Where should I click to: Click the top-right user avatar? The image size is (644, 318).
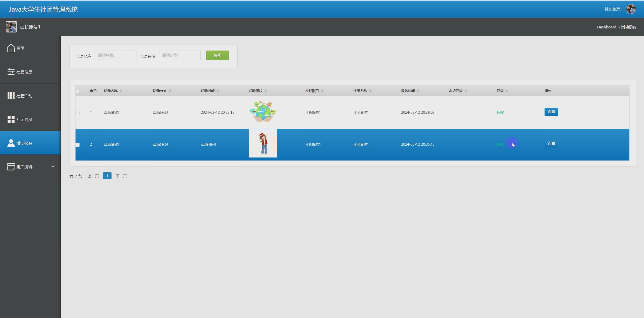pyautogui.click(x=631, y=9)
